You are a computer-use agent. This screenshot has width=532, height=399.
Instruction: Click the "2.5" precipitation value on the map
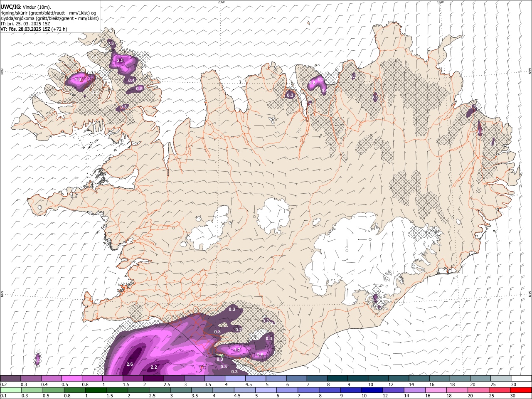coord(120,61)
